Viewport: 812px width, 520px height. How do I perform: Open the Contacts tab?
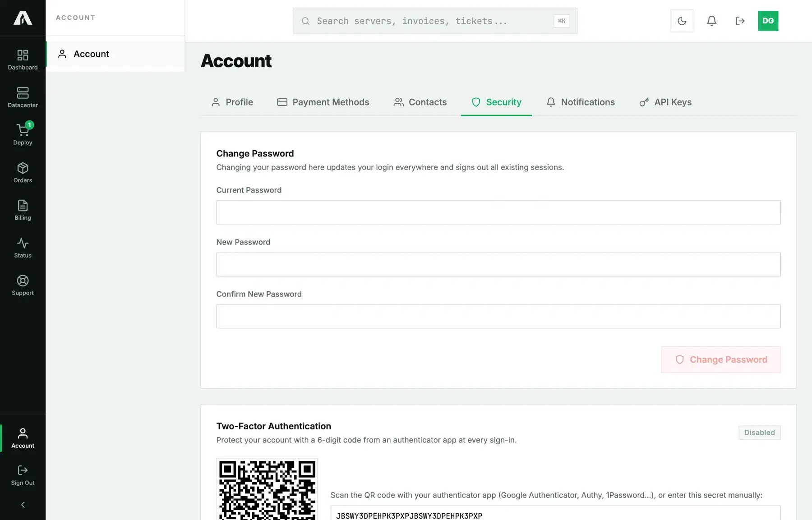pos(420,102)
